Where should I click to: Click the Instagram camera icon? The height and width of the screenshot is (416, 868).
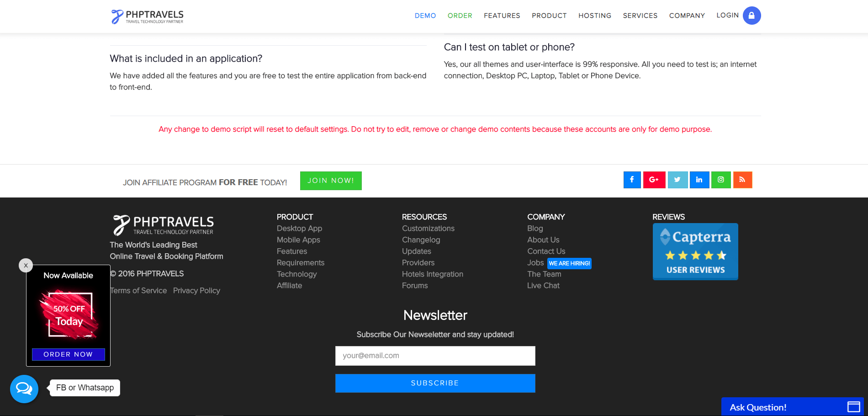tap(721, 180)
